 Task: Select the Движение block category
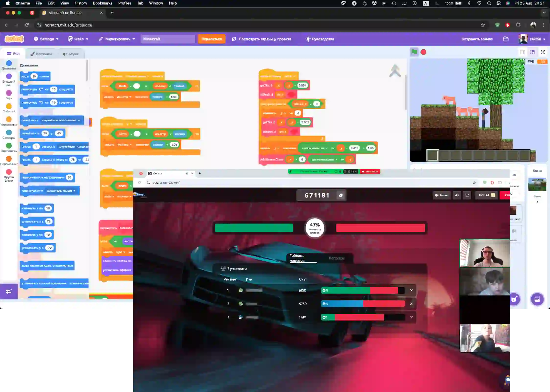tap(9, 65)
